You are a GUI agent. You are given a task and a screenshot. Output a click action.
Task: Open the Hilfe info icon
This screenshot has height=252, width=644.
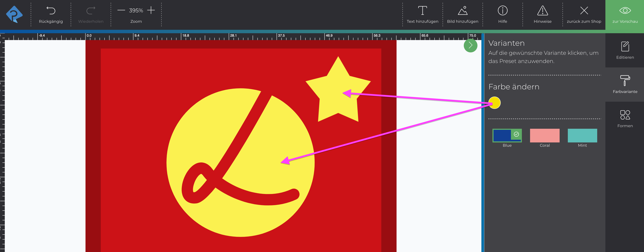(x=503, y=11)
